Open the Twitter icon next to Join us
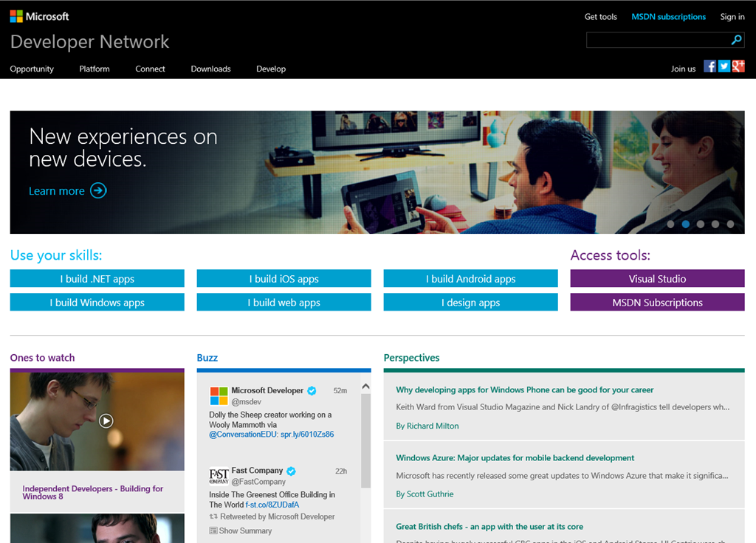756x543 pixels. [724, 66]
